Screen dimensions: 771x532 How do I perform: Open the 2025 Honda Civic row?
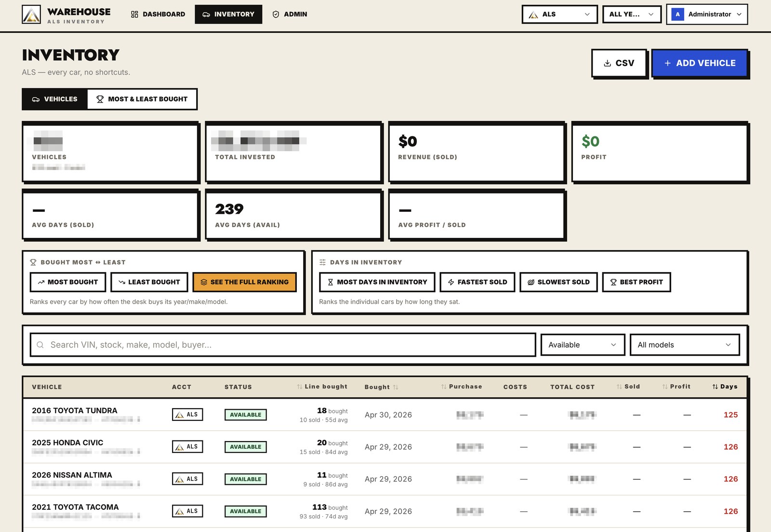[385, 447]
